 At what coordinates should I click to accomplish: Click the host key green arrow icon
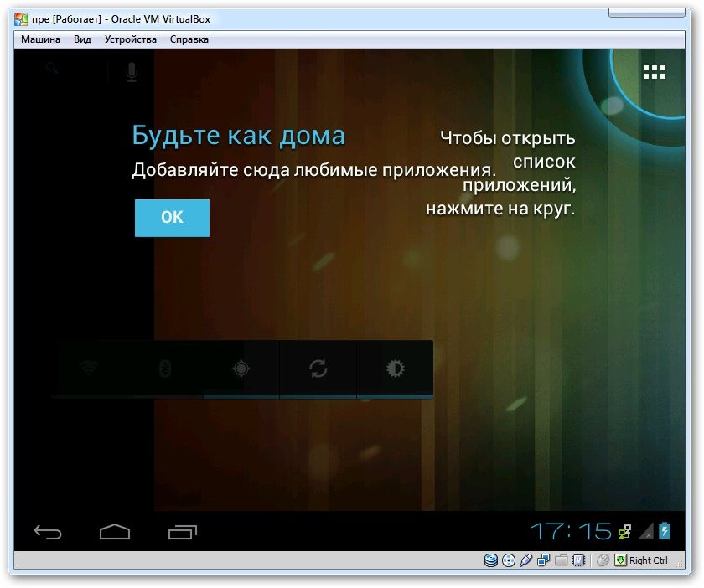[x=620, y=560]
